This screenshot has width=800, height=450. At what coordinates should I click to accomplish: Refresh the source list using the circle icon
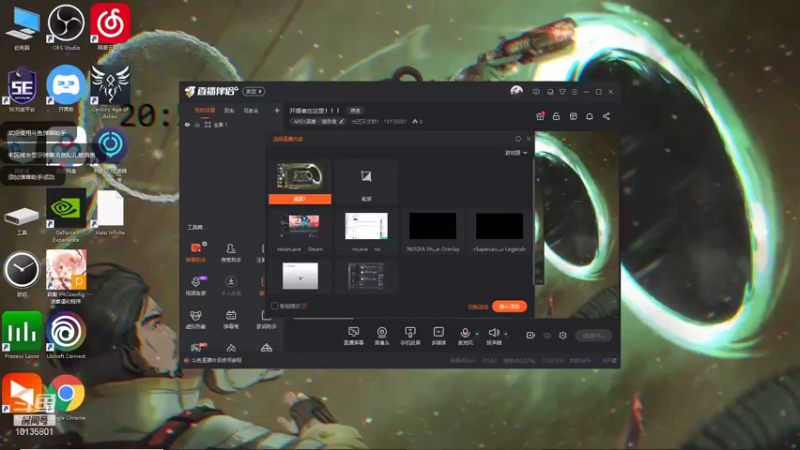[518, 139]
